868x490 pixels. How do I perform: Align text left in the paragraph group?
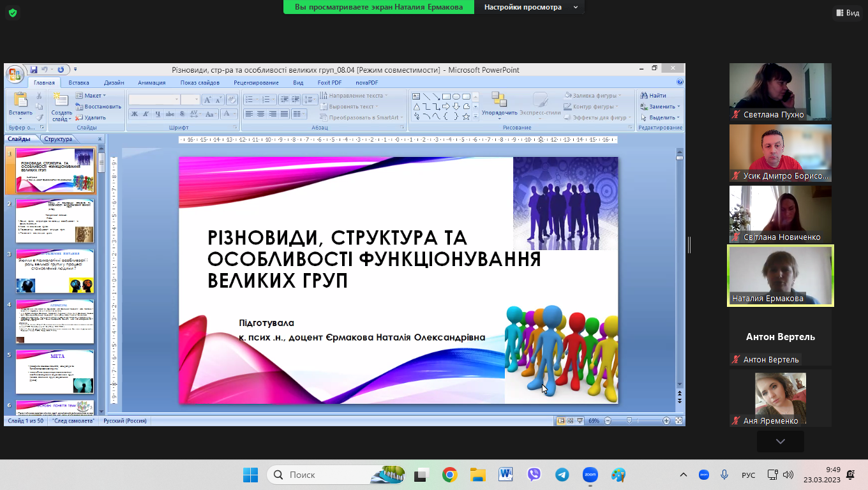click(249, 114)
